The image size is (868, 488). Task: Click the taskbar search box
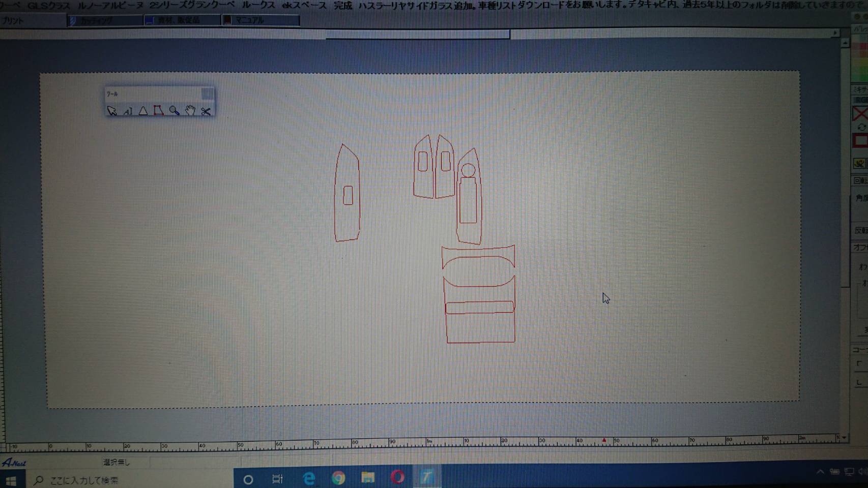pyautogui.click(x=130, y=480)
